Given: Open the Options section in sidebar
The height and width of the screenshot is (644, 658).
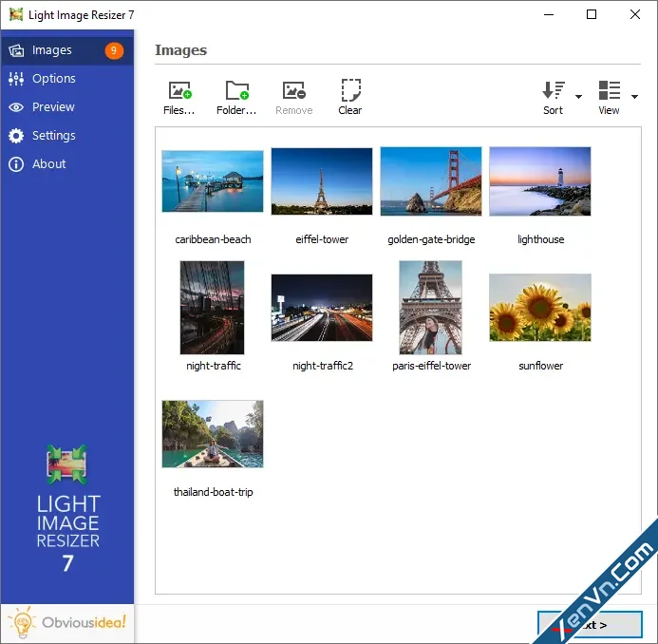Looking at the screenshot, I should pyautogui.click(x=67, y=79).
